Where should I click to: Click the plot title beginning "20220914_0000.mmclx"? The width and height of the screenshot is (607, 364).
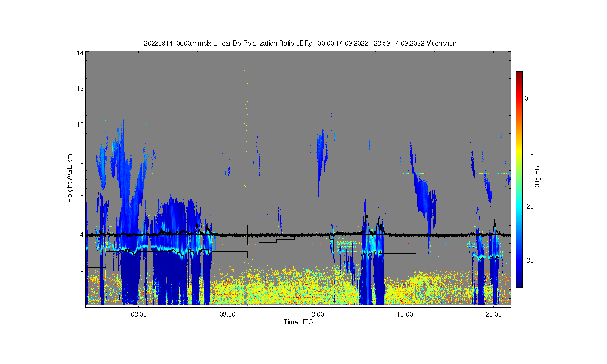click(300, 43)
